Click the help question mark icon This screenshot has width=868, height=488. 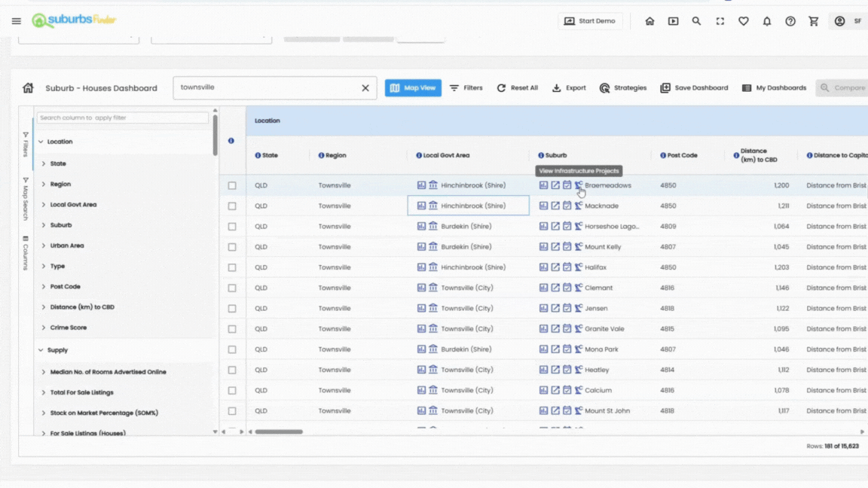click(790, 21)
